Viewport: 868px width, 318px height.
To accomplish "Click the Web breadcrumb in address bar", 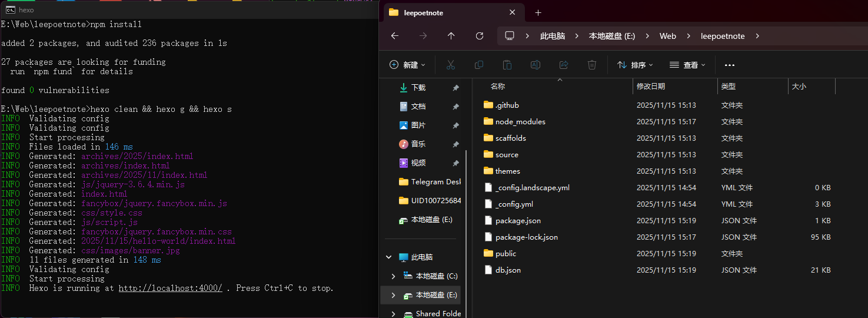I will [667, 36].
